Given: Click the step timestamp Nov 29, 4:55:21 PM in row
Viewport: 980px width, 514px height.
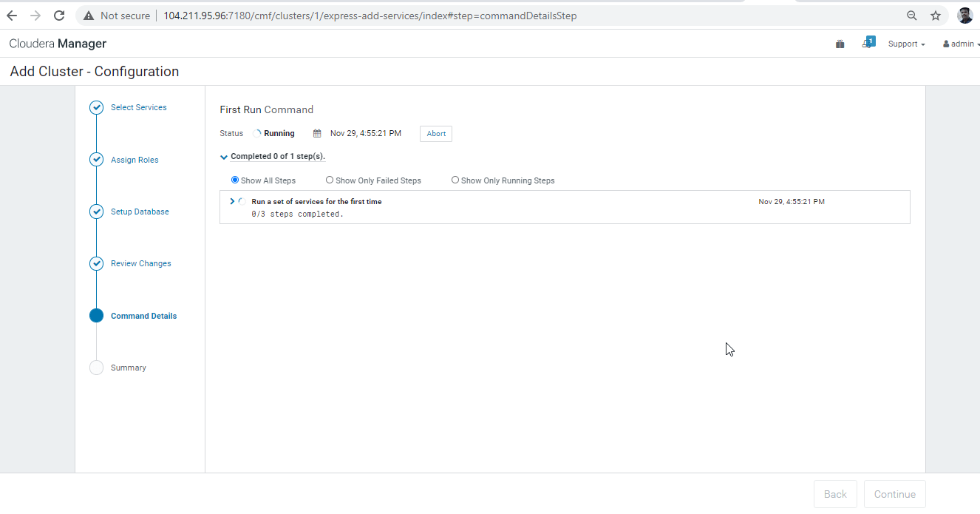Looking at the screenshot, I should point(792,201).
